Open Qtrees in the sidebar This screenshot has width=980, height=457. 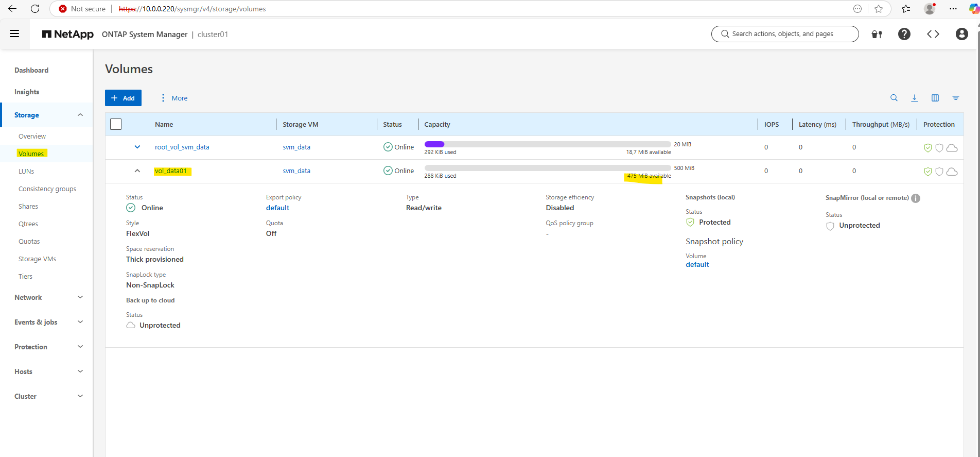[28, 224]
